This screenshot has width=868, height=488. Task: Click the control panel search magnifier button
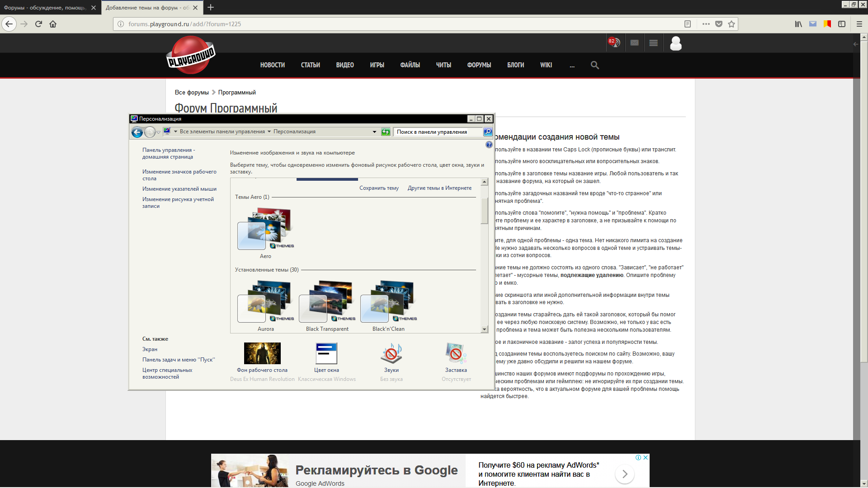point(487,131)
